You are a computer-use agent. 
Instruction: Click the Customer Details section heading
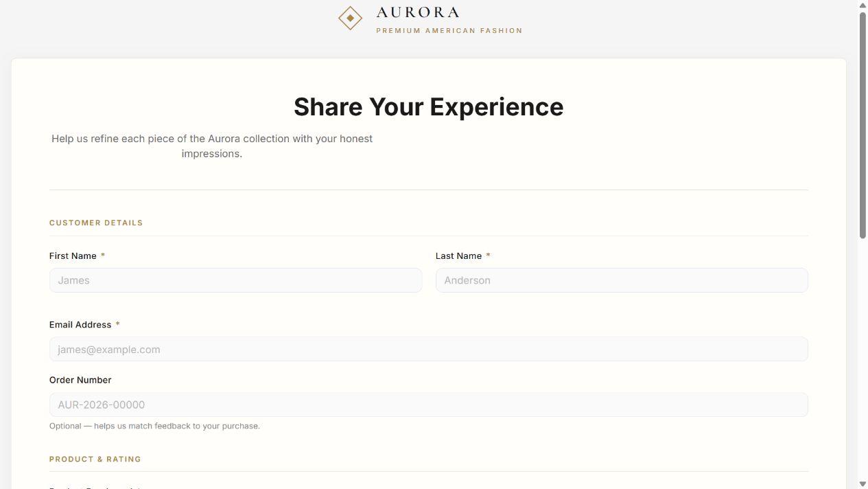(x=96, y=223)
